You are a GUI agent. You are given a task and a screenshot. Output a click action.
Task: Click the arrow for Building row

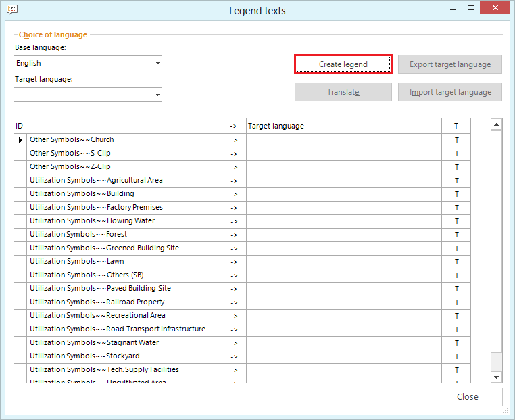(234, 194)
